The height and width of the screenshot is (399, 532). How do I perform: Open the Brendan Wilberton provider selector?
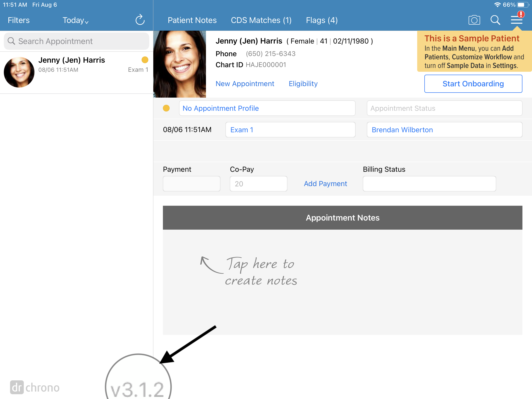[444, 130]
